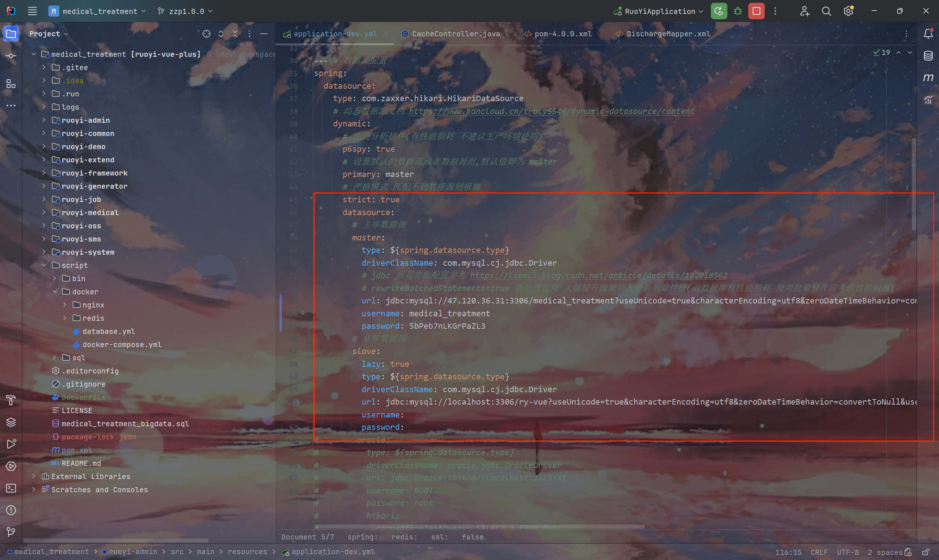Viewport: 939px width, 560px height.
Task: Change UTF-8 file encoding
Action: coord(848,552)
